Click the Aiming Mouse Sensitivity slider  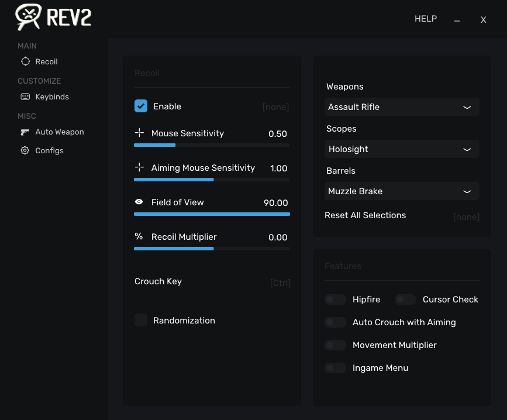pyautogui.click(x=212, y=180)
